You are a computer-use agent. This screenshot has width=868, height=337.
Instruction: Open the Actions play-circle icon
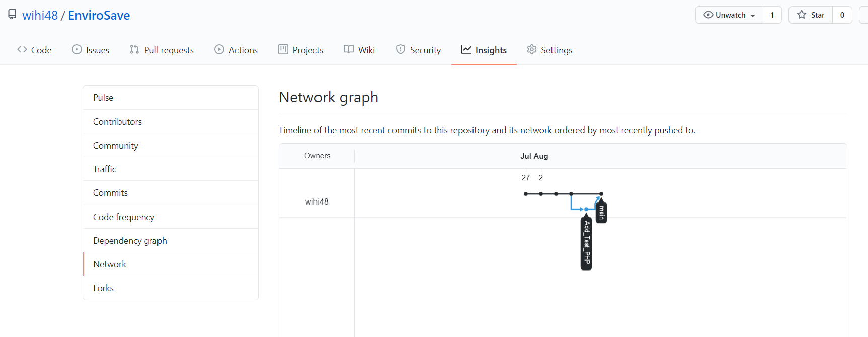tap(219, 49)
